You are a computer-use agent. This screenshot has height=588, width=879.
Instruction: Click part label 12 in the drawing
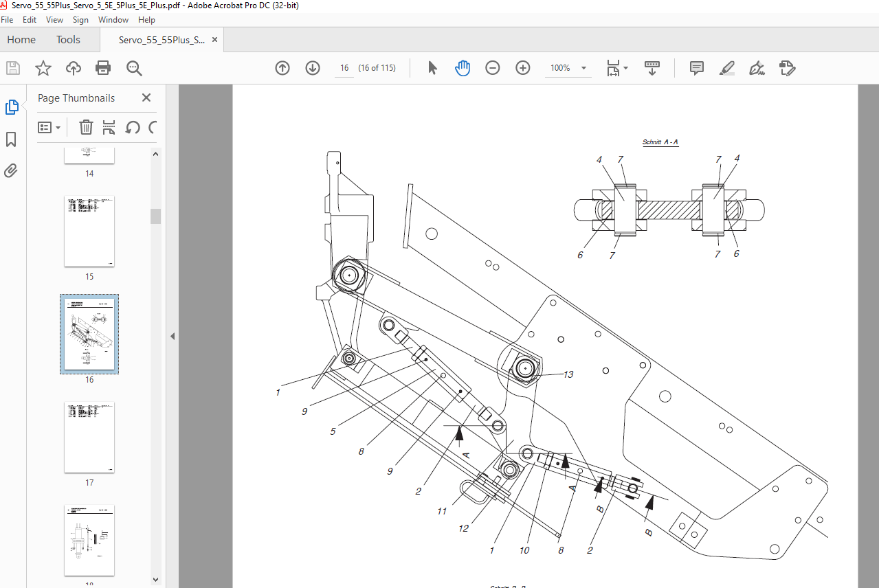[464, 528]
